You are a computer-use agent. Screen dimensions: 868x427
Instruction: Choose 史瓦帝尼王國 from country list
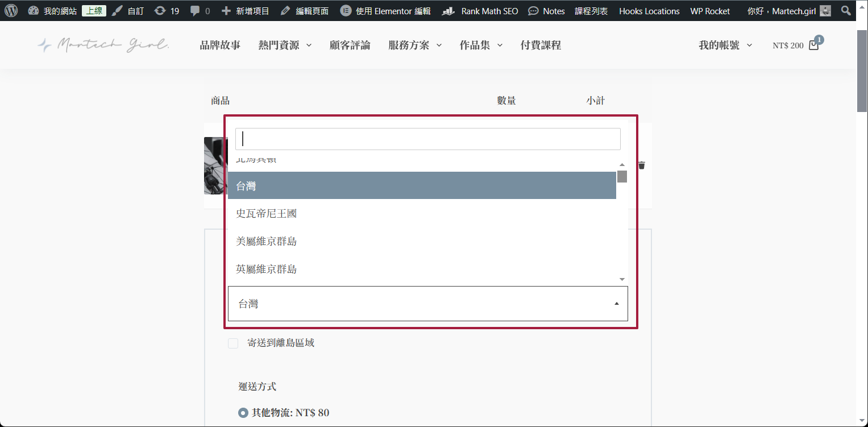[267, 214]
